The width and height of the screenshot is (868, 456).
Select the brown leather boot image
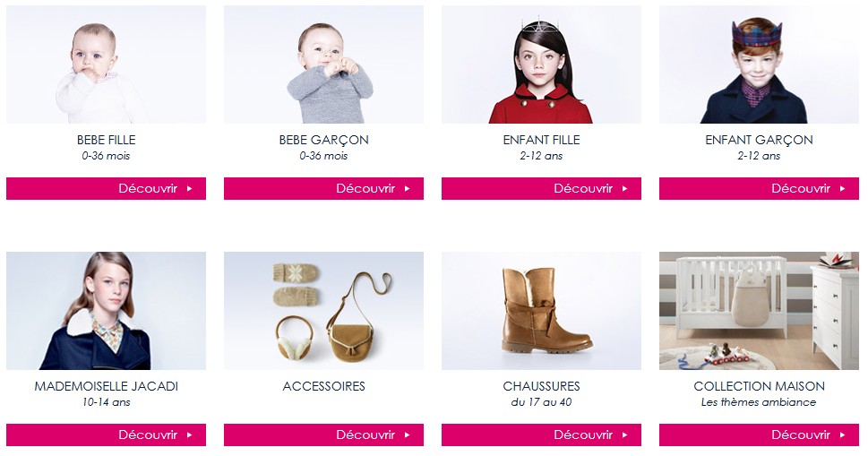[x=541, y=311]
